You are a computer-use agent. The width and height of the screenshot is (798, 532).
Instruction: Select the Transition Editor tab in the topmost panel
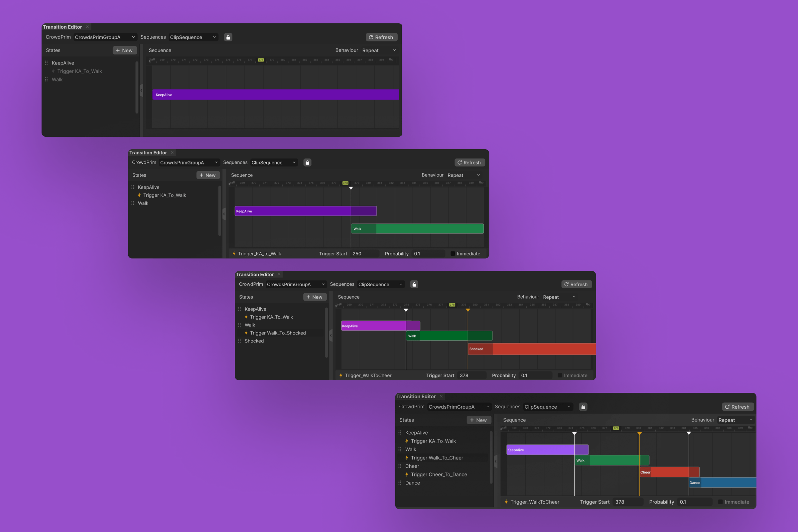point(63,27)
